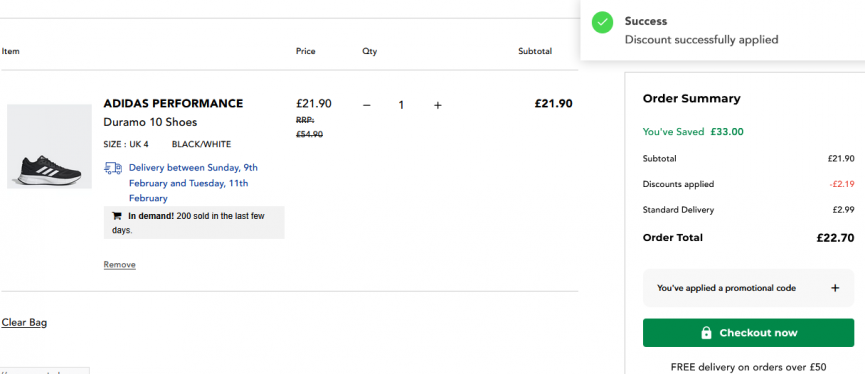The height and width of the screenshot is (374, 865).
Task: Open the Adidas shoe product thumbnail
Action: click(49, 146)
